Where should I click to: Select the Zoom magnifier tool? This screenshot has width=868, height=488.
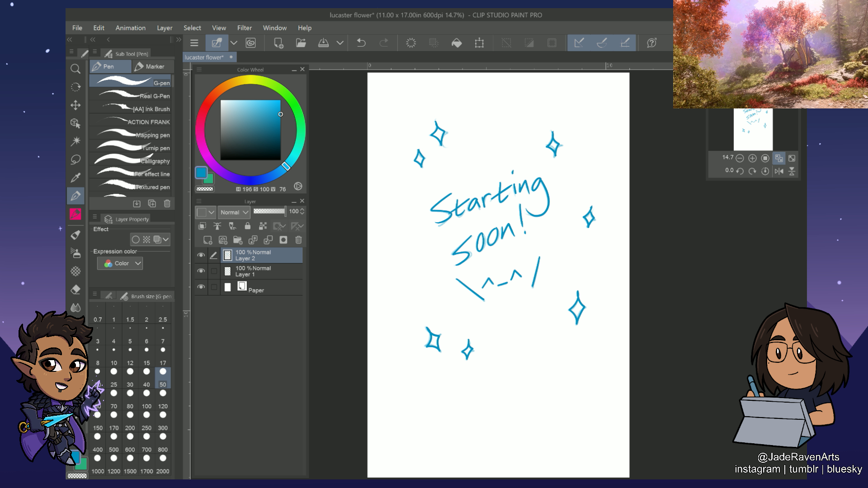point(75,69)
